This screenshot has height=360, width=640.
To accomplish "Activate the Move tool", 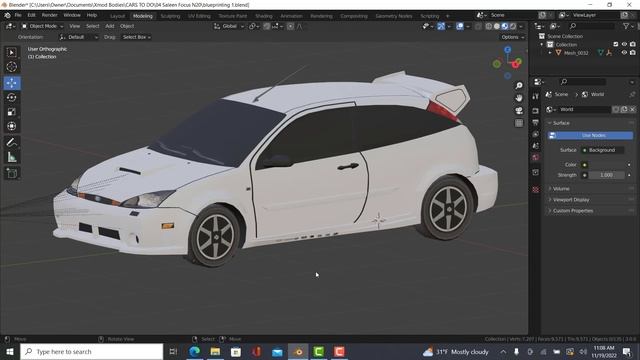I will pyautogui.click(x=12, y=83).
